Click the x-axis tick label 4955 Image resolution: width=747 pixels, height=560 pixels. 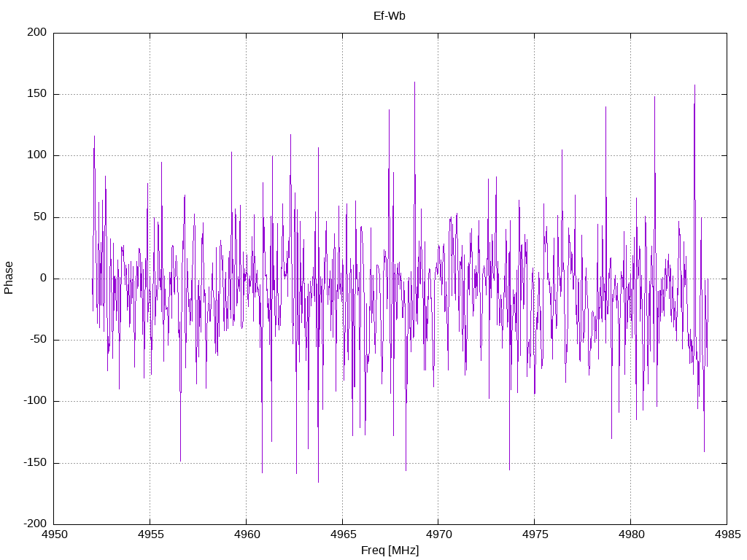(150, 534)
